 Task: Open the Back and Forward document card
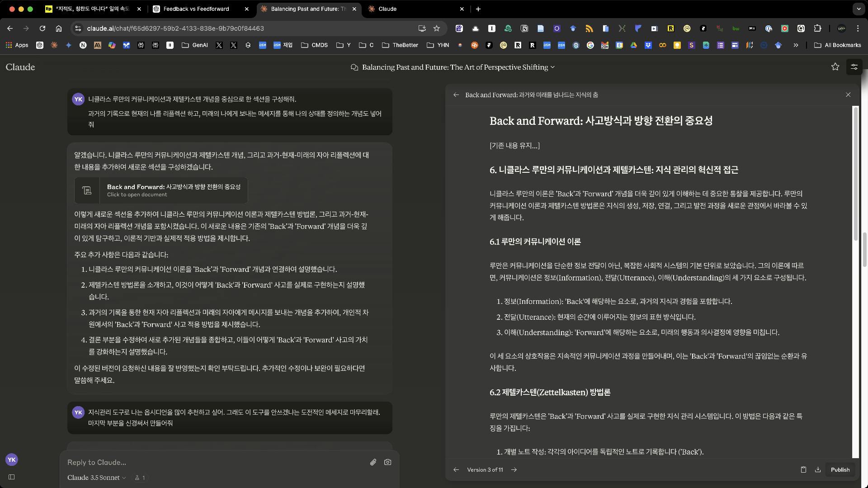pyautogui.click(x=161, y=190)
